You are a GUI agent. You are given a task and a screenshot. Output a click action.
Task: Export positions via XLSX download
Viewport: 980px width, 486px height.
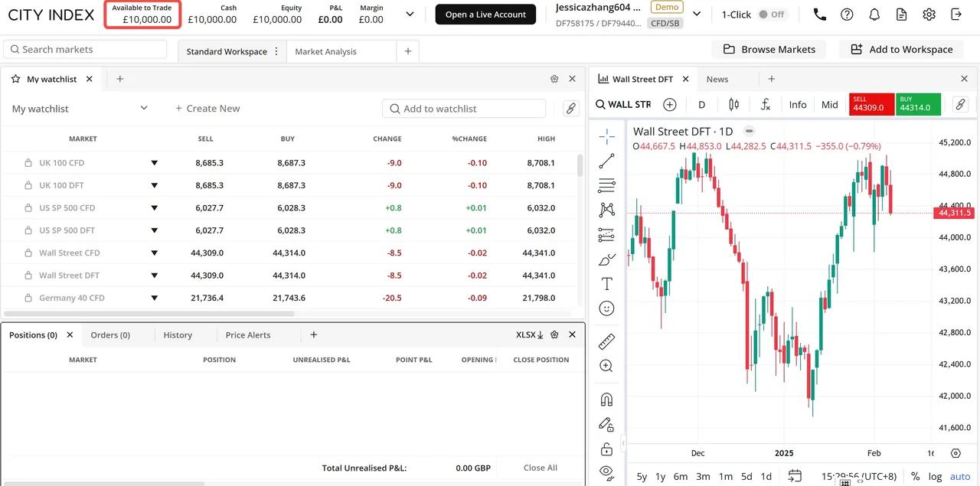pos(530,334)
